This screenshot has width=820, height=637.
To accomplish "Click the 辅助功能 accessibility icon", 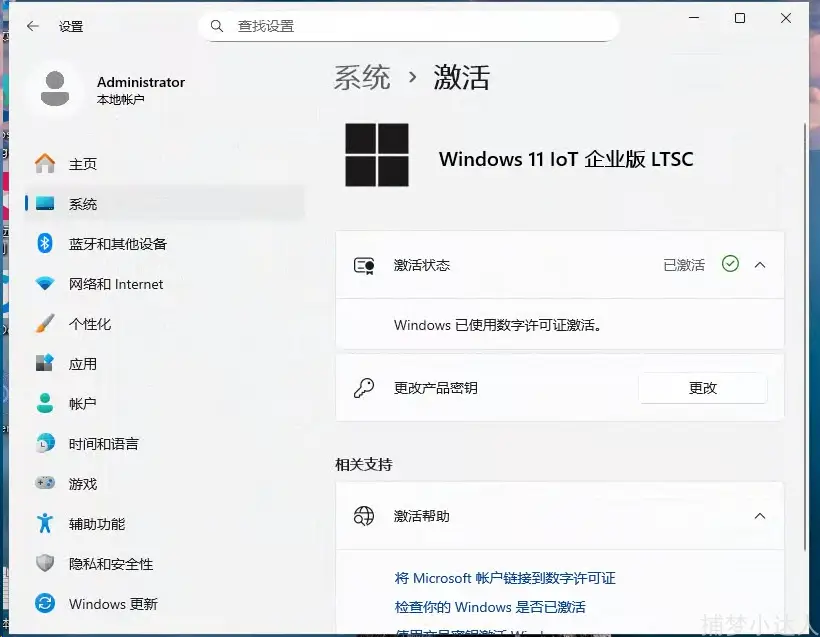I will click(45, 524).
